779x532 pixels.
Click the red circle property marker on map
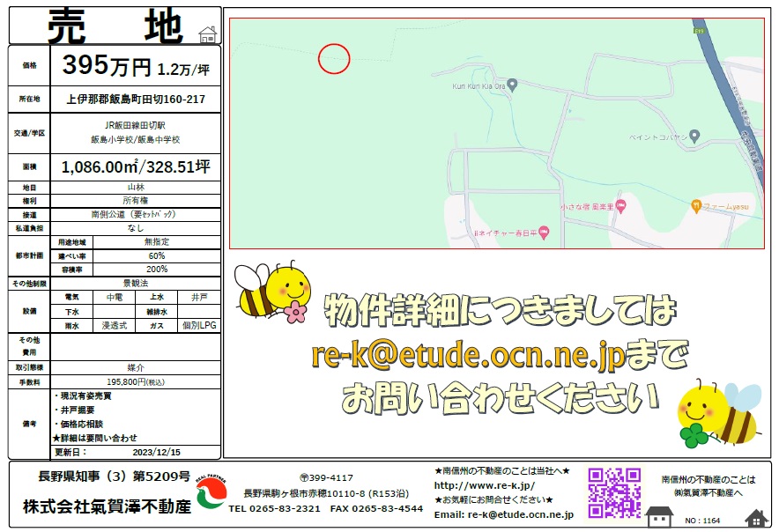pyautogui.click(x=334, y=58)
